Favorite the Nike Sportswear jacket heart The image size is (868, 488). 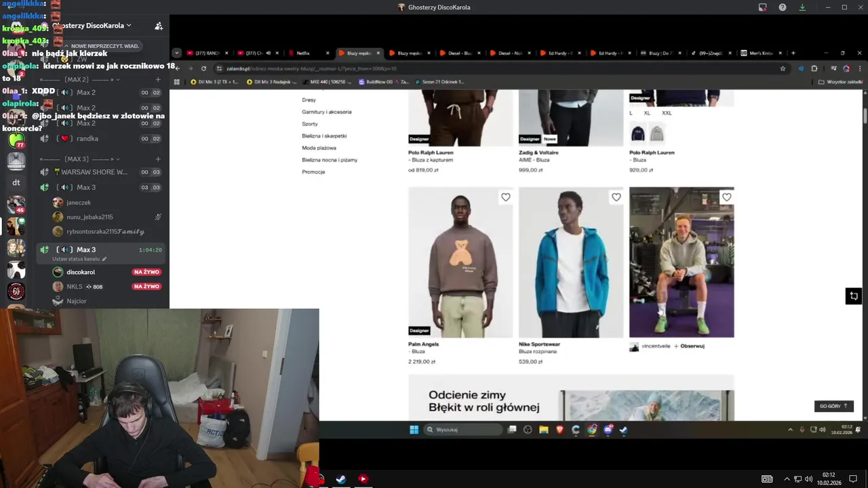tap(616, 197)
